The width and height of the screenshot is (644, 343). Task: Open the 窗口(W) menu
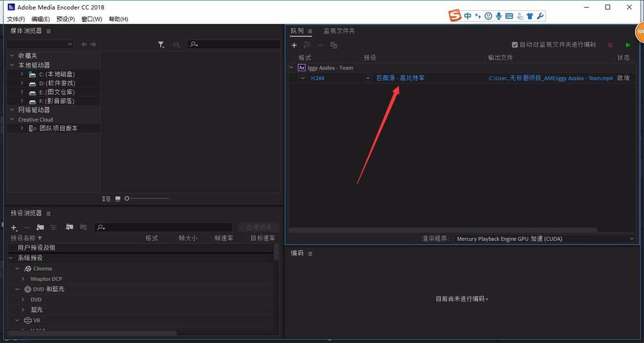[x=92, y=19]
